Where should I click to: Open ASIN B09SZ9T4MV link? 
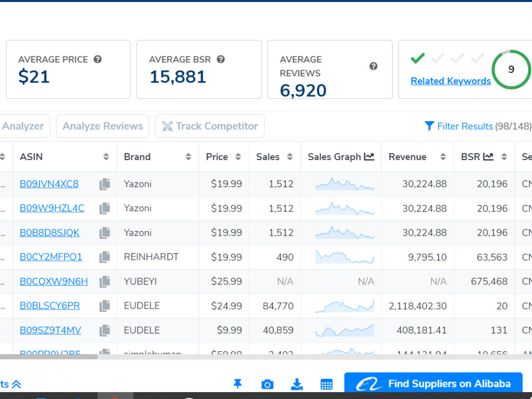[51, 330]
